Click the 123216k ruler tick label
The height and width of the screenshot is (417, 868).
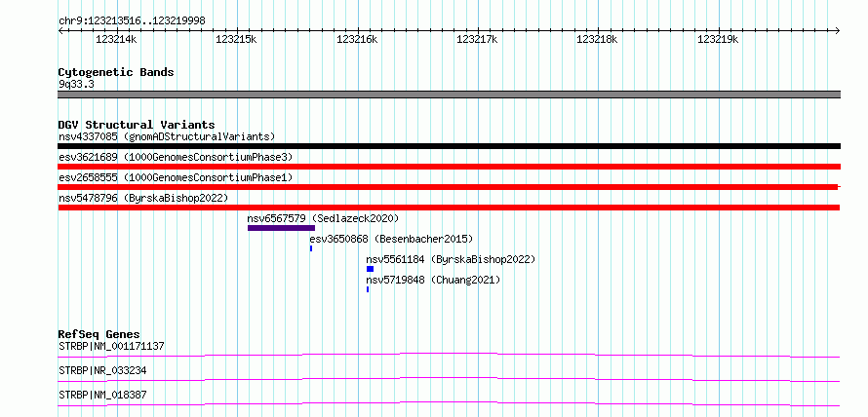tap(357, 40)
